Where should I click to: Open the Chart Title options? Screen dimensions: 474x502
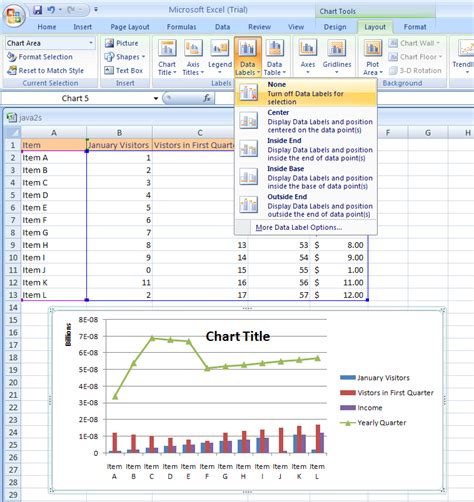click(167, 57)
